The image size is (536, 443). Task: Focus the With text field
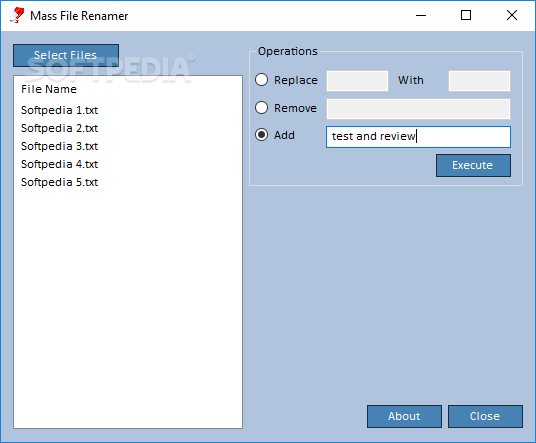pyautogui.click(x=479, y=81)
